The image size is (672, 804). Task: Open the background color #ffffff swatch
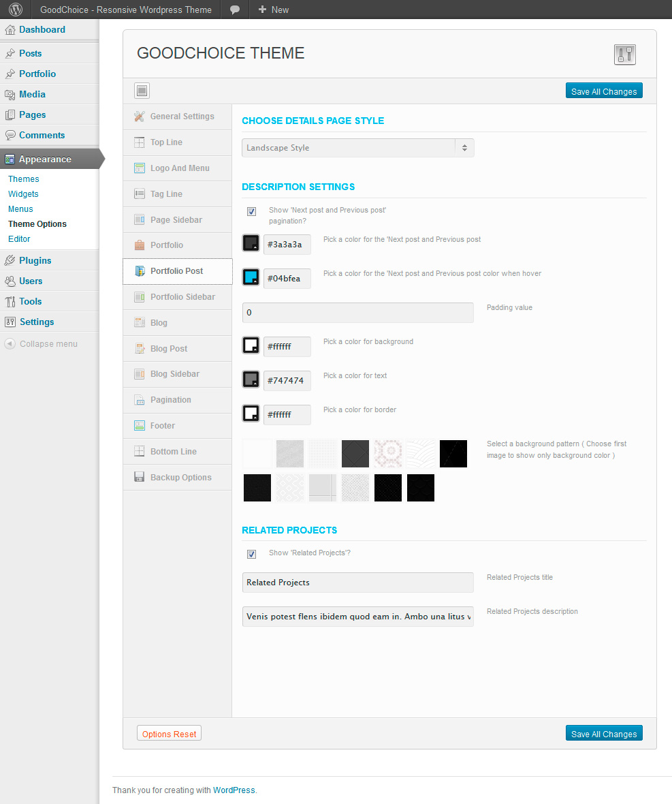(251, 345)
